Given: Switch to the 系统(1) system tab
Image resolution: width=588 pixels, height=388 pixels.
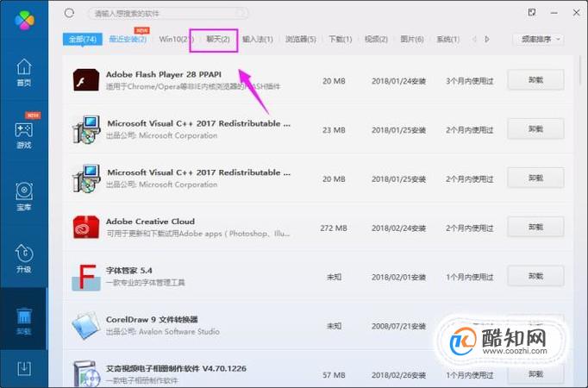Looking at the screenshot, I should 447,39.
